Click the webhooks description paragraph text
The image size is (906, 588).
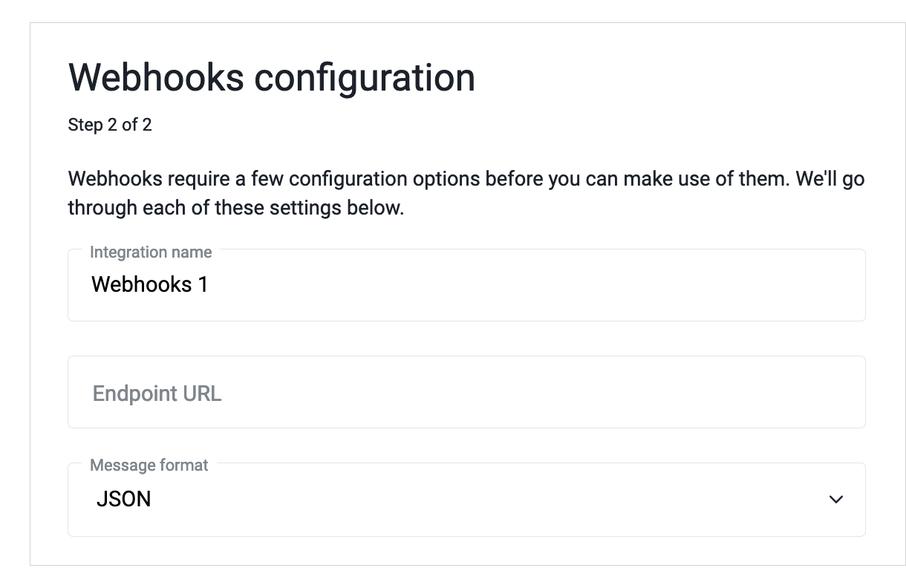(466, 180)
